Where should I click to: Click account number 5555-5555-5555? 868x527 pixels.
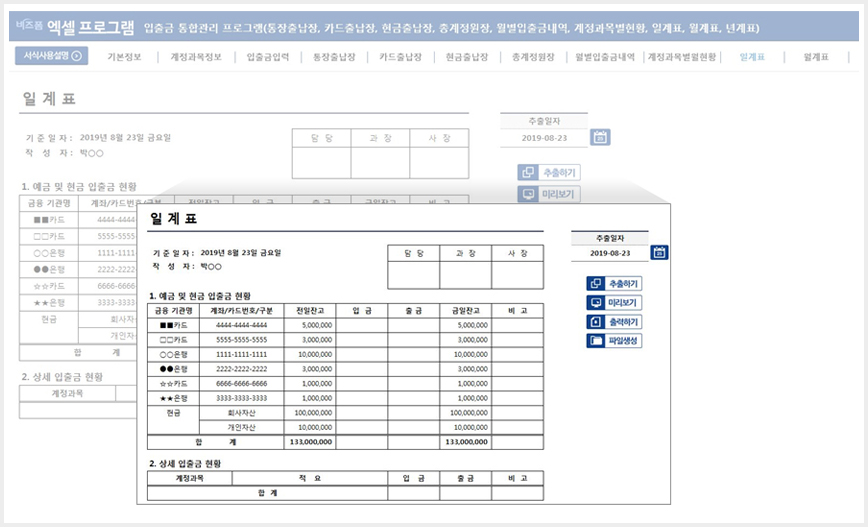point(241,339)
